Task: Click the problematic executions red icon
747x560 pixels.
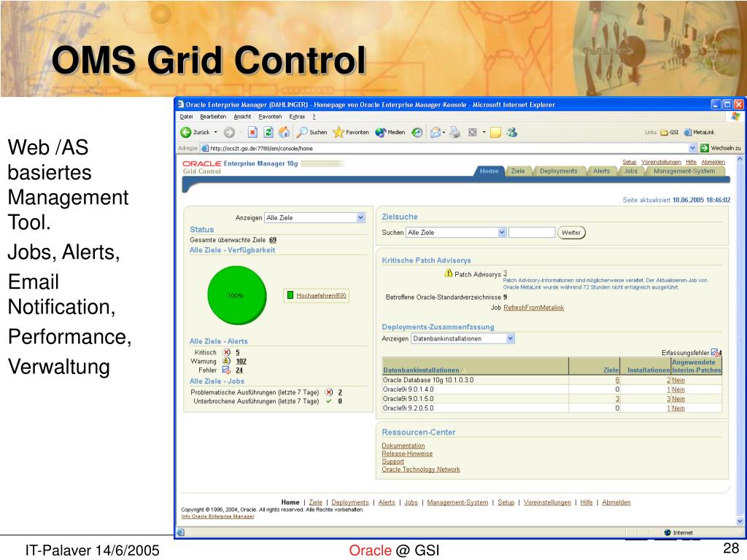Action: 329,392
